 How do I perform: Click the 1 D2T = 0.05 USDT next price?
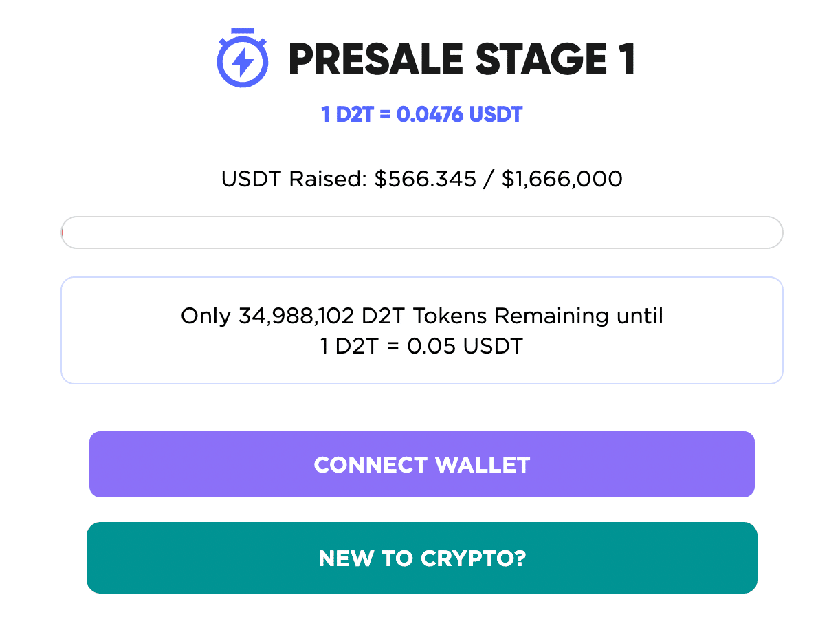(x=422, y=346)
